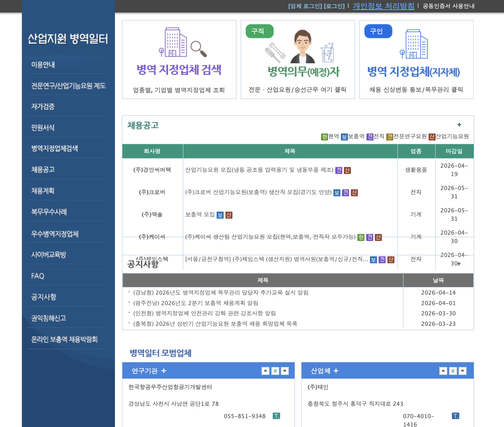Expand the 연구기관 list with plus button
The width and height of the screenshot is (504, 427).
tap(164, 371)
